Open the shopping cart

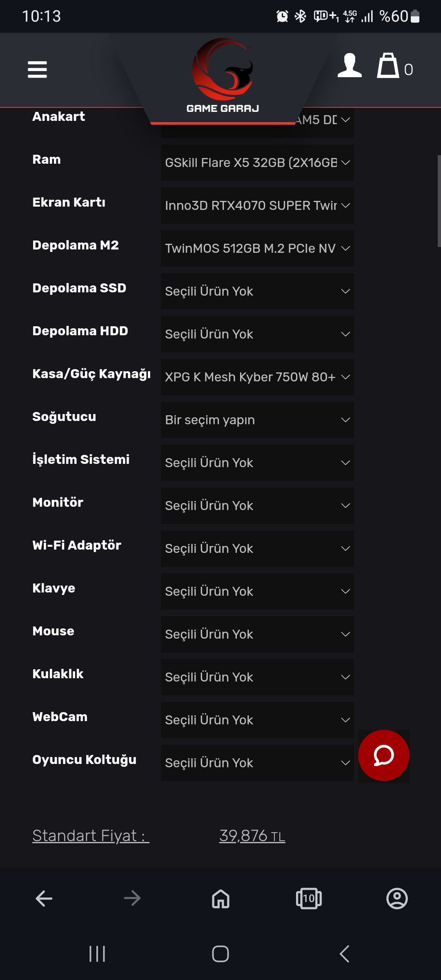(389, 67)
